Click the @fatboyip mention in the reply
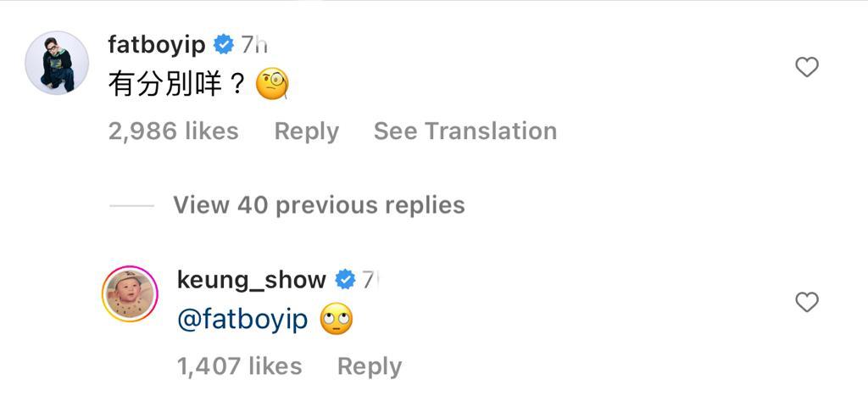Image resolution: width=868 pixels, height=413 pixels. point(242,320)
